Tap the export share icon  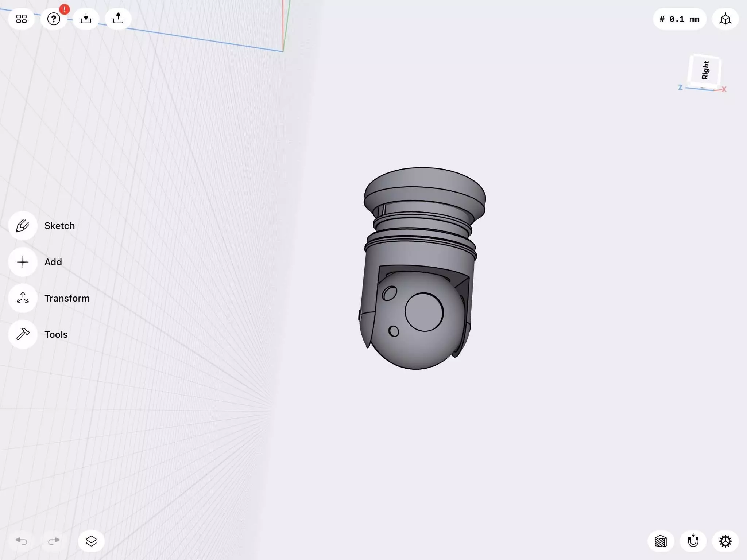coord(118,19)
